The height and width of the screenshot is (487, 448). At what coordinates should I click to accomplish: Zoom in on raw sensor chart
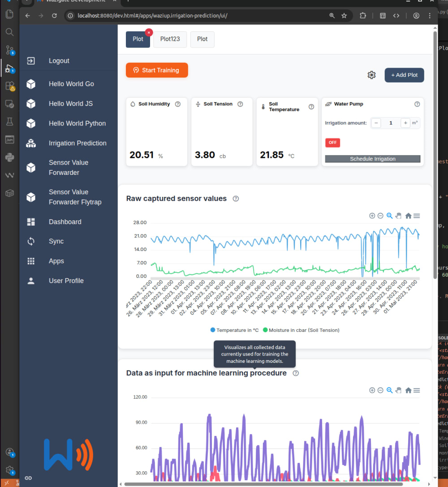click(372, 216)
